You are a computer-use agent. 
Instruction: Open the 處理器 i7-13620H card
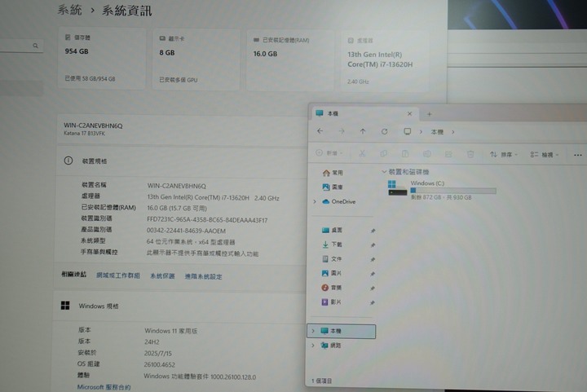(385, 62)
